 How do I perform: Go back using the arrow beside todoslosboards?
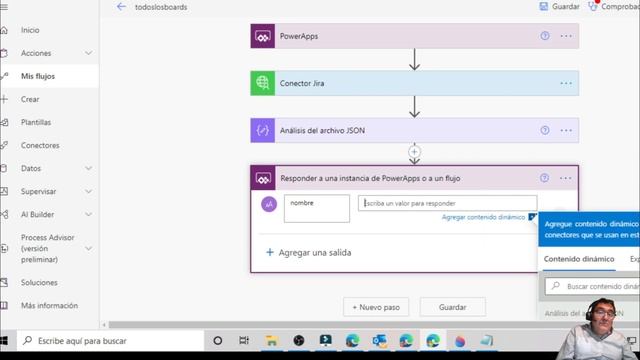121,7
